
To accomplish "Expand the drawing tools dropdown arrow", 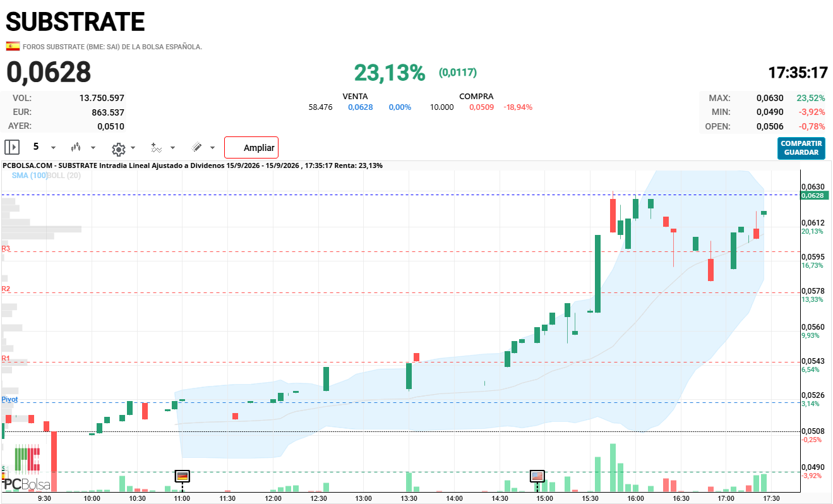I will (x=212, y=148).
